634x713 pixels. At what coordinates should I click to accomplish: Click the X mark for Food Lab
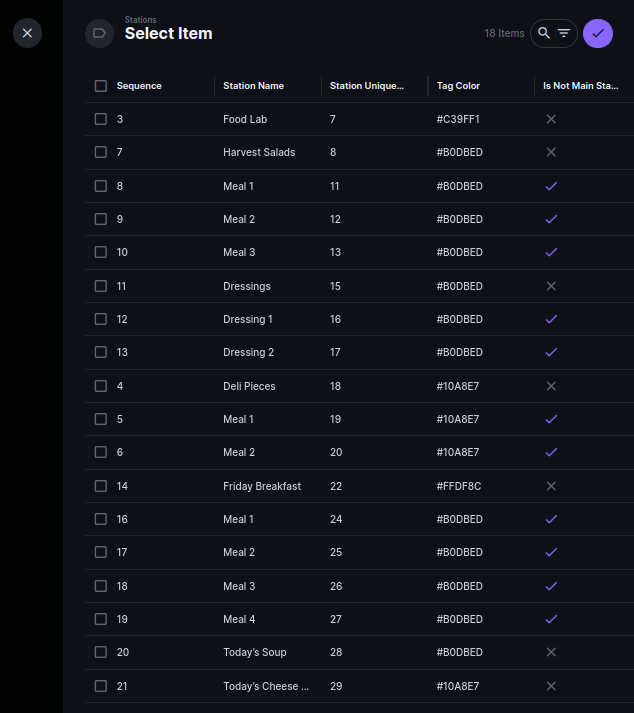pos(551,119)
